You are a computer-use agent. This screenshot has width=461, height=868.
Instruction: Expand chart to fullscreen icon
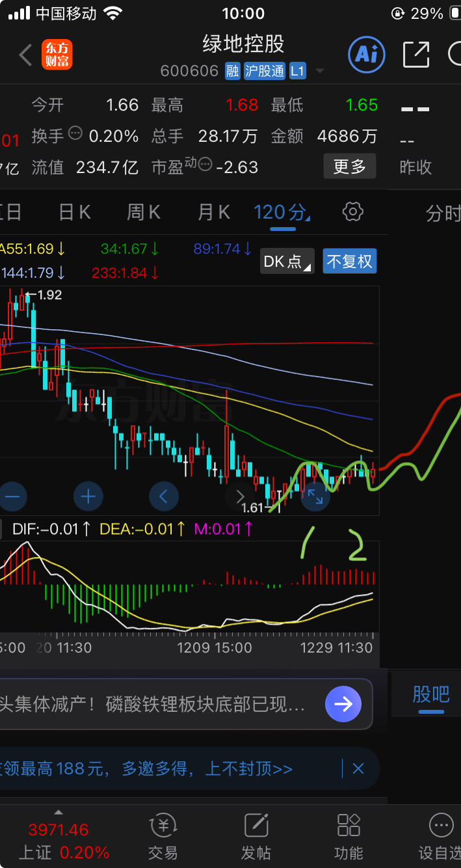(315, 497)
